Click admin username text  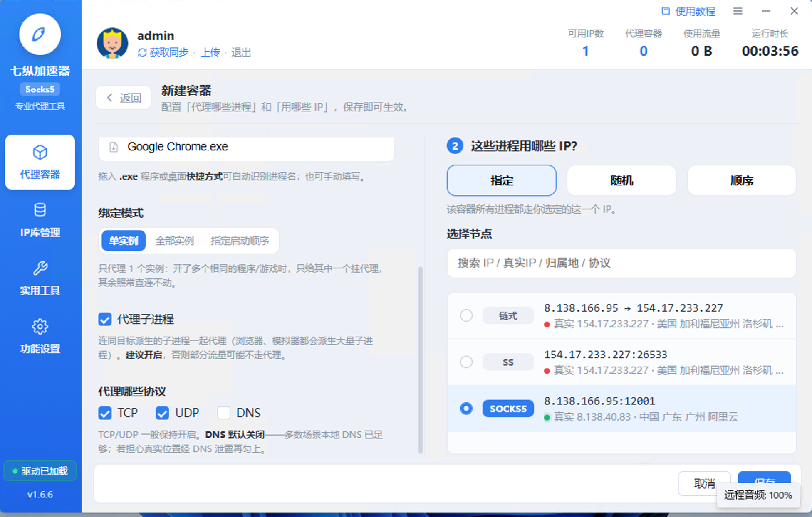pos(156,36)
